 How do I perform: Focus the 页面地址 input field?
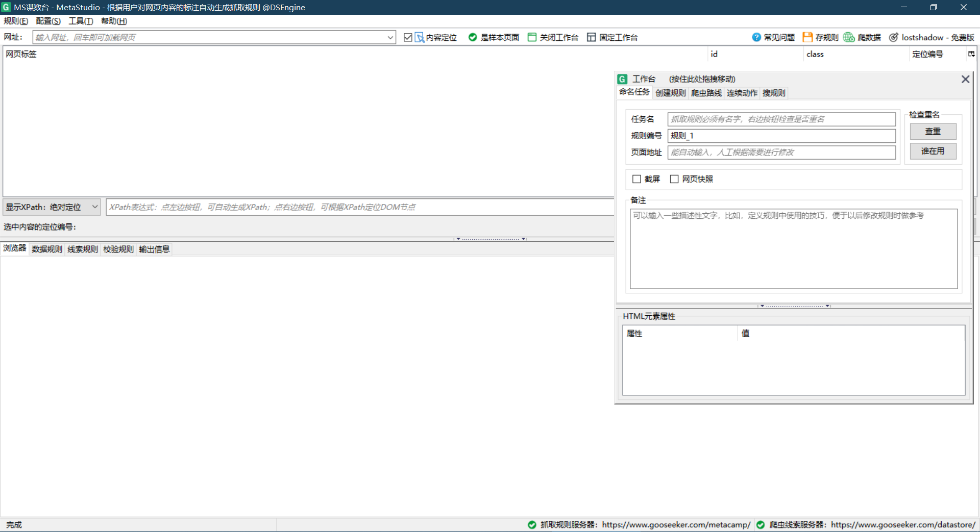coord(781,153)
